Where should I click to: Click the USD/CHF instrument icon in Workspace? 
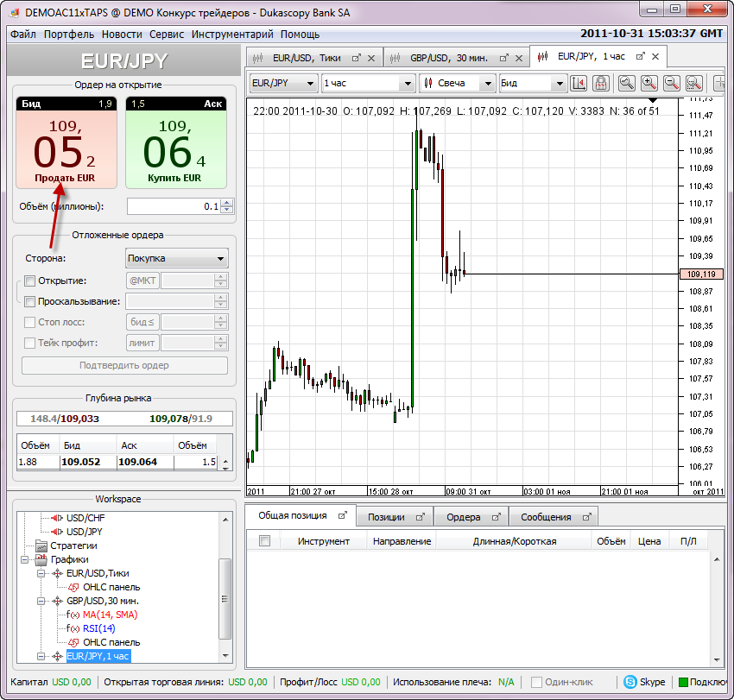[x=57, y=518]
